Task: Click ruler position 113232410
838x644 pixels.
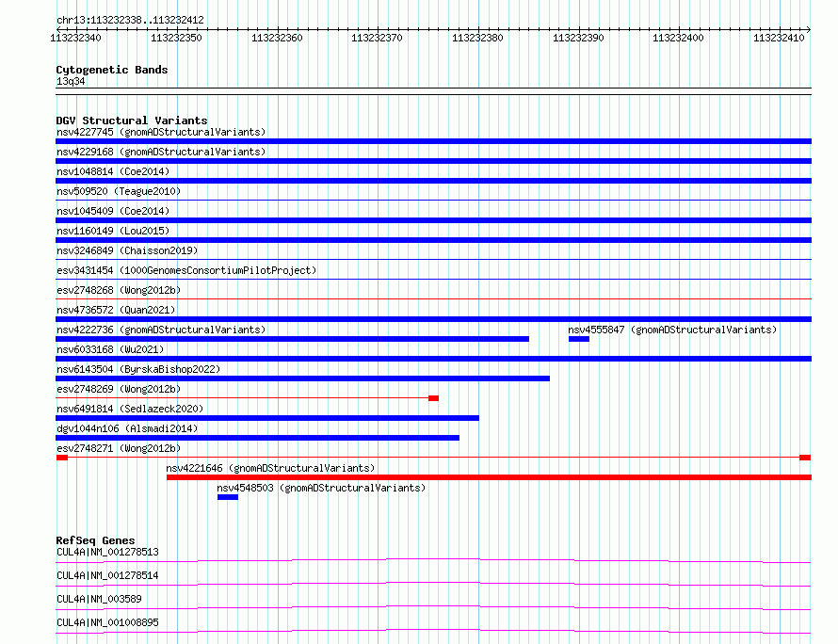Action: 779,38
